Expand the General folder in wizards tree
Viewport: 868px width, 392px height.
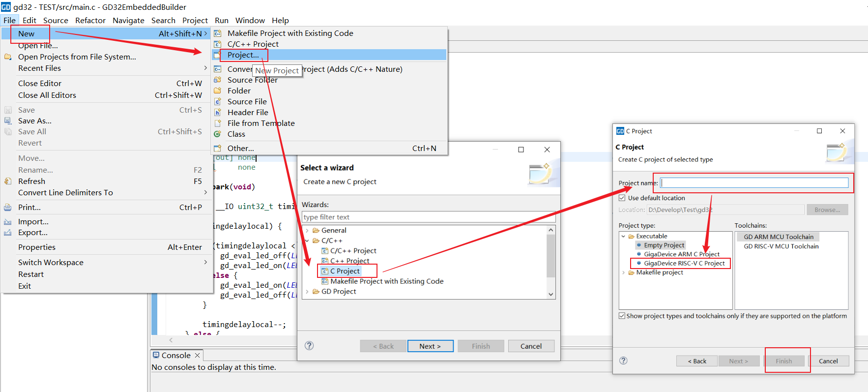[x=307, y=230]
